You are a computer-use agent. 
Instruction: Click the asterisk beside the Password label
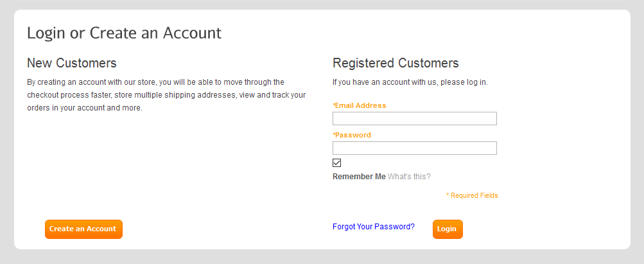tap(334, 134)
